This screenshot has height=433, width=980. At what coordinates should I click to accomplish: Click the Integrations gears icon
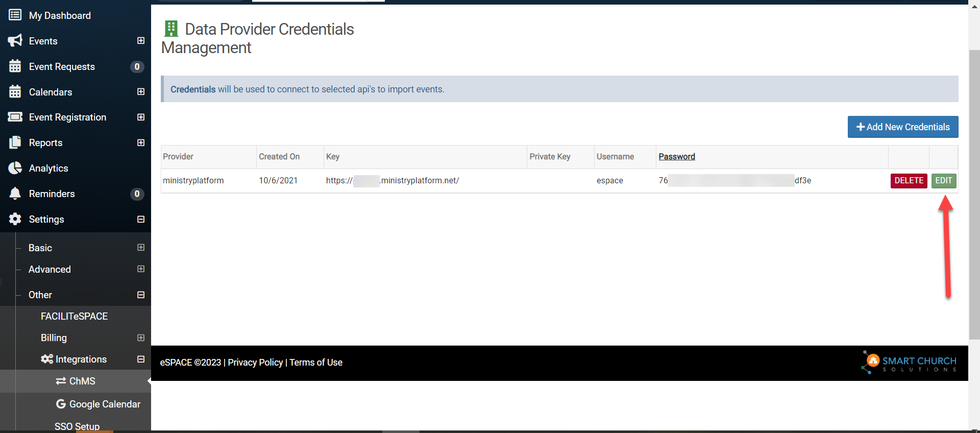click(47, 359)
